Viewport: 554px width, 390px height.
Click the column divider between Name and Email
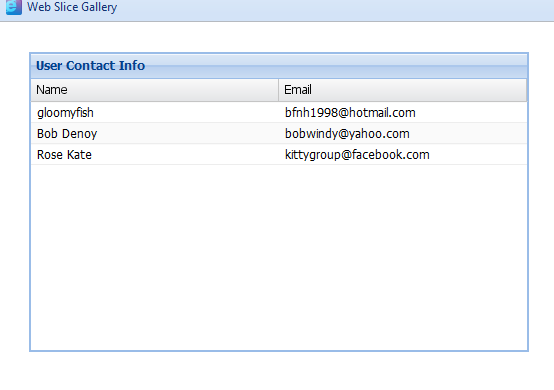click(278, 90)
